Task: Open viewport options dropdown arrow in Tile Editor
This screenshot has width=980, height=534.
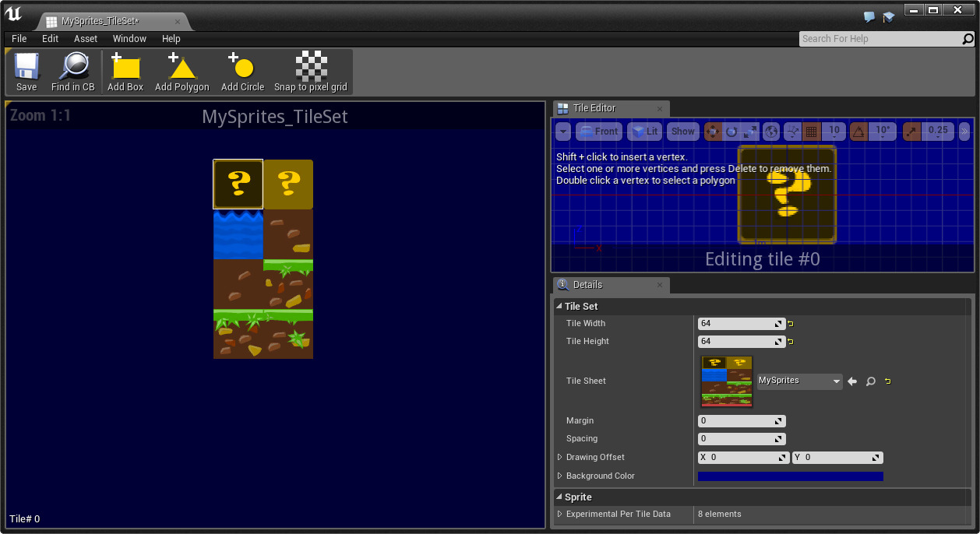Action: pyautogui.click(x=563, y=132)
